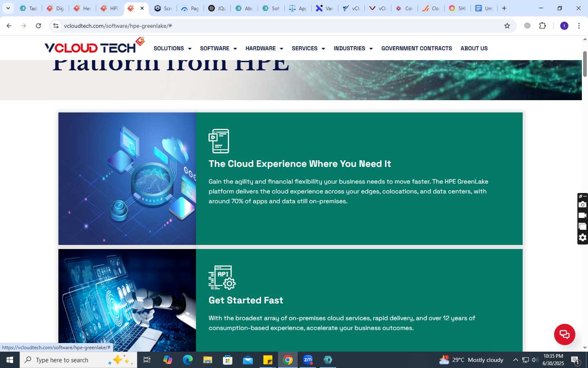This screenshot has width=588, height=368.
Task: Click the page vertical scrollbar thumb
Action: point(585,64)
